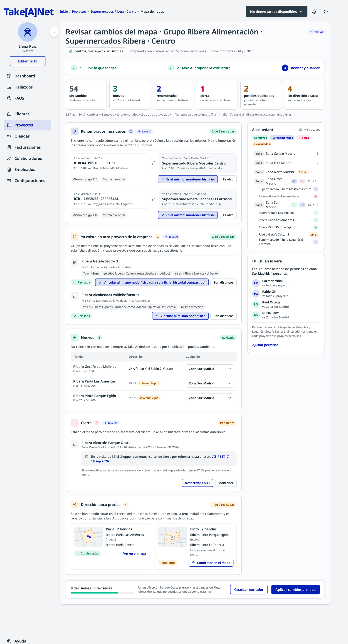
Task: Click 'Supermercados Ribera · Centro' breadcrumb
Action: (113, 12)
